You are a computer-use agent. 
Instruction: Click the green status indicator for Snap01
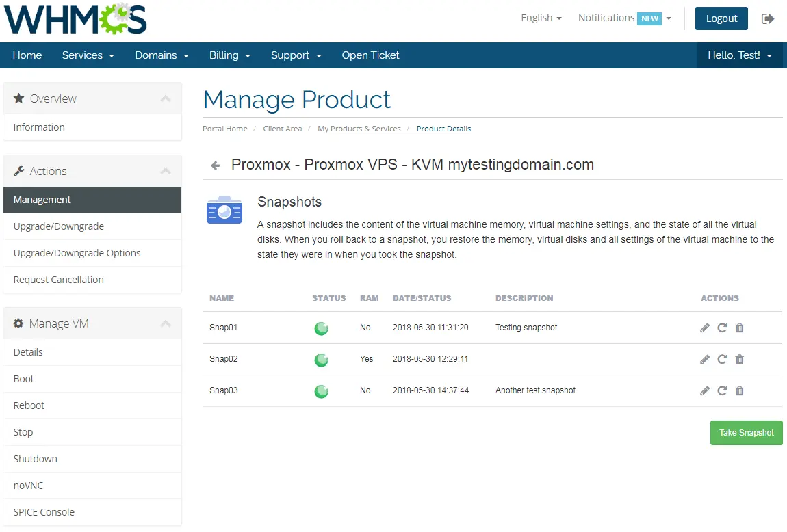(321, 328)
